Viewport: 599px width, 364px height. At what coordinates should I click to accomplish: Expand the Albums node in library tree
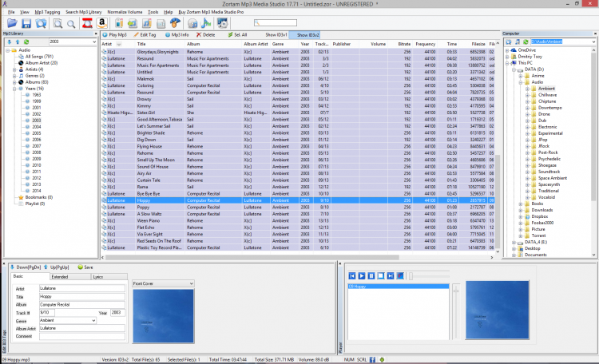pos(14,82)
